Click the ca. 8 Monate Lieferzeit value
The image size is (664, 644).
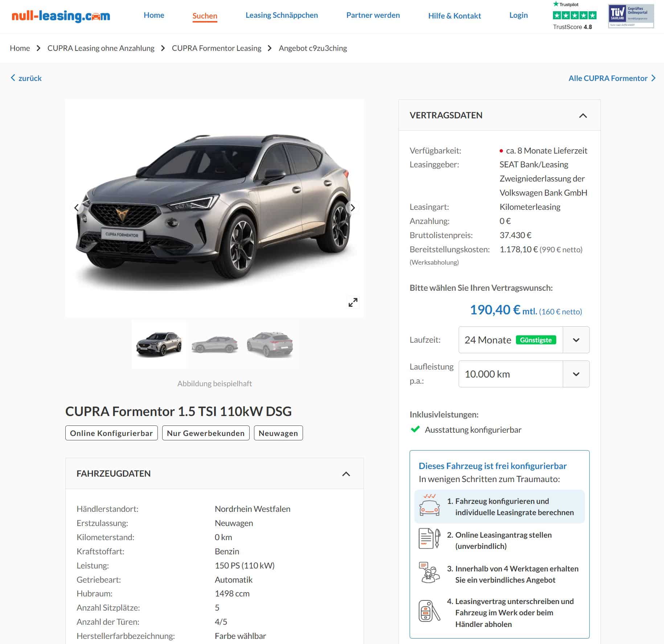pos(546,151)
